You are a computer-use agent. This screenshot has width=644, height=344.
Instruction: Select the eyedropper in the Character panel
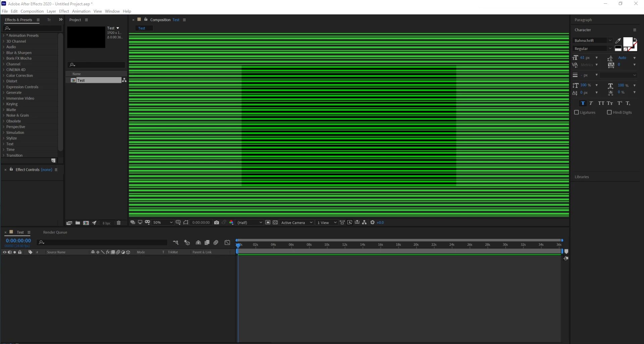tap(618, 41)
